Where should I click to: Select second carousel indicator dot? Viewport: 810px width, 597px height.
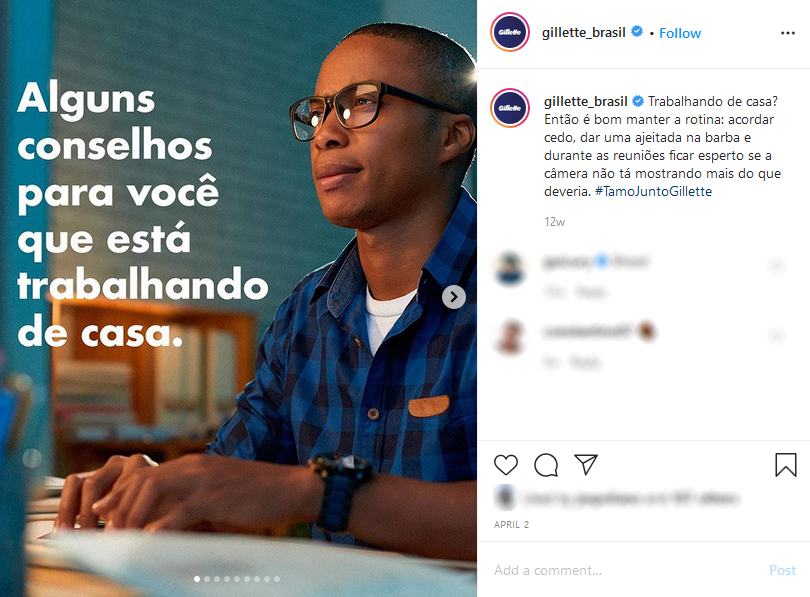tap(207, 579)
